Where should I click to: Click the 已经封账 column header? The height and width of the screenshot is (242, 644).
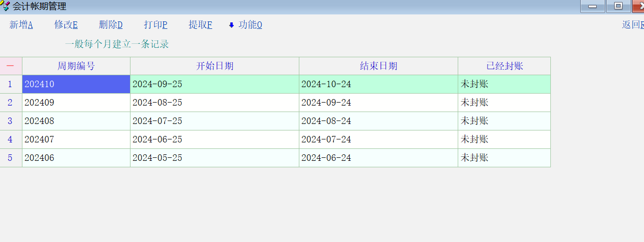click(x=504, y=66)
